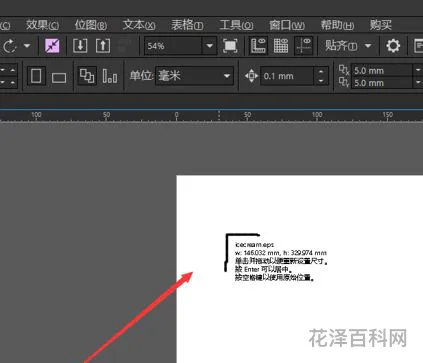Open the 单位 units dropdown showing 毫米
Viewport: 423px width, 363px height.
pos(194,76)
